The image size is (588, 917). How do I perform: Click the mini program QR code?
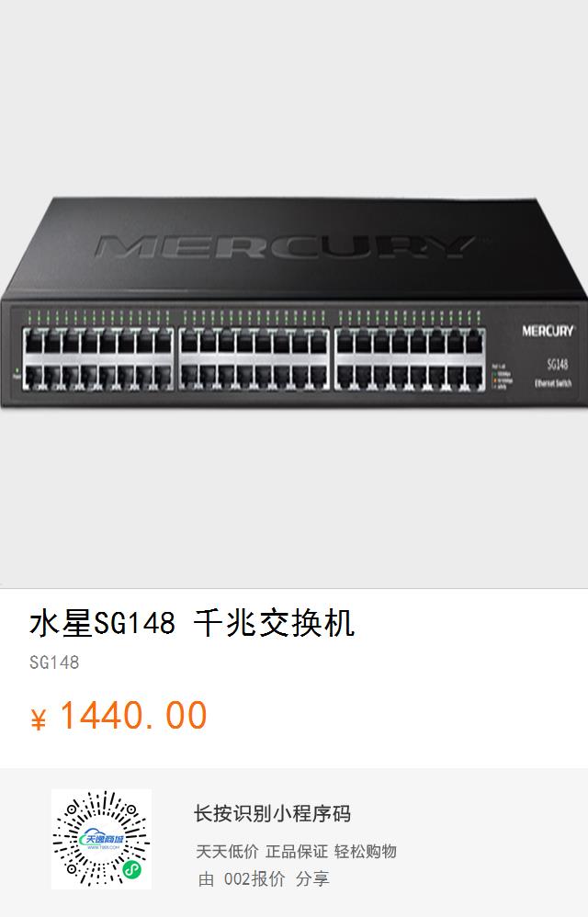point(101,839)
